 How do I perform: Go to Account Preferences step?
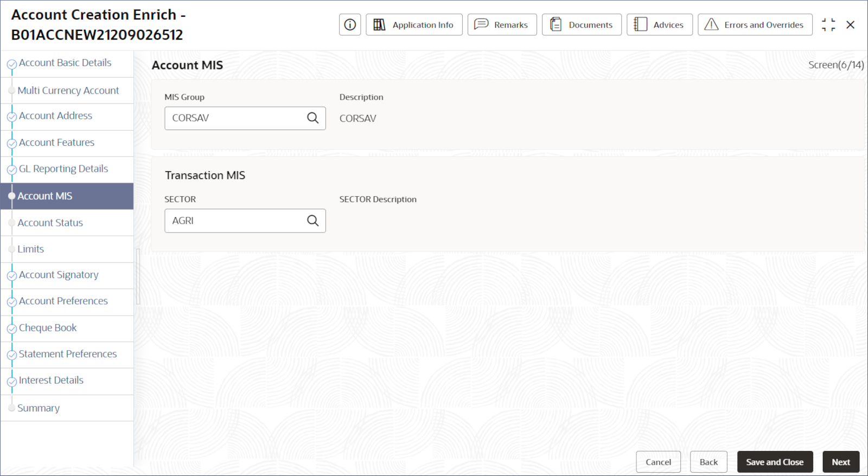pyautogui.click(x=67, y=302)
